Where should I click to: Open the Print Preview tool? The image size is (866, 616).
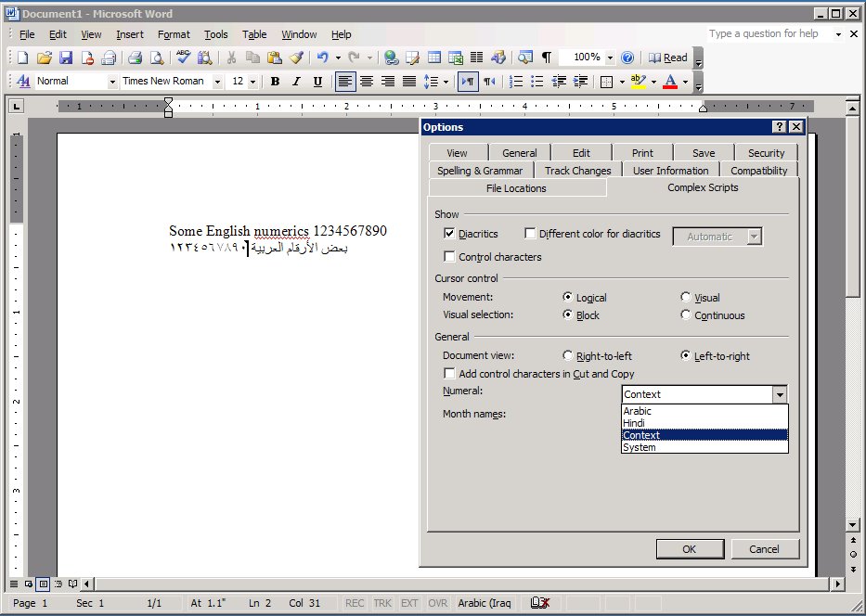pos(156,58)
